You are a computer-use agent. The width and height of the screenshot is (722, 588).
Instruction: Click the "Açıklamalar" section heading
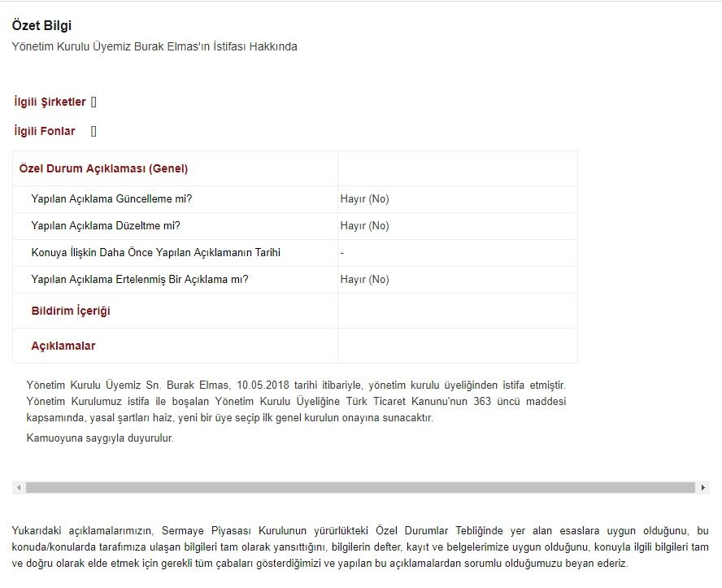63,346
